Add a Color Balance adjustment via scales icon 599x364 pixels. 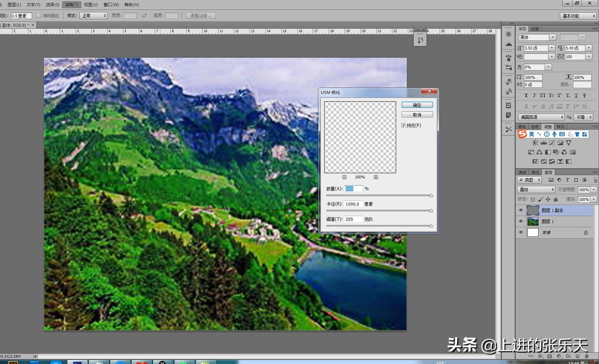tap(539, 152)
